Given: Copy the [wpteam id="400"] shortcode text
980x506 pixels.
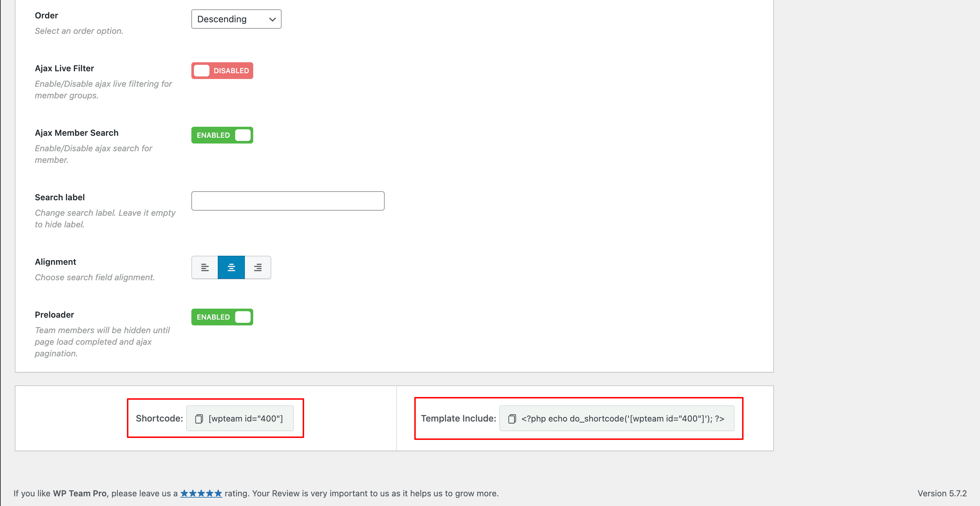Looking at the screenshot, I should point(246,418).
